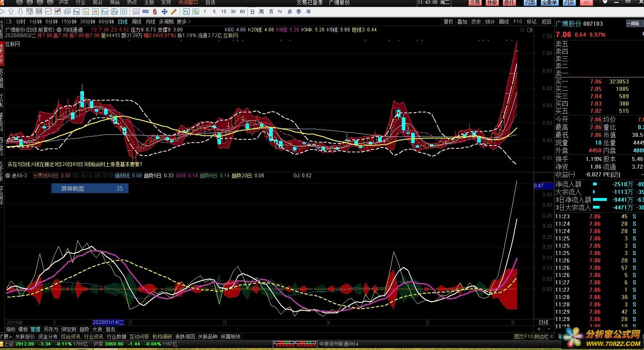Select the quarterly 季 period button

click(299, 11)
